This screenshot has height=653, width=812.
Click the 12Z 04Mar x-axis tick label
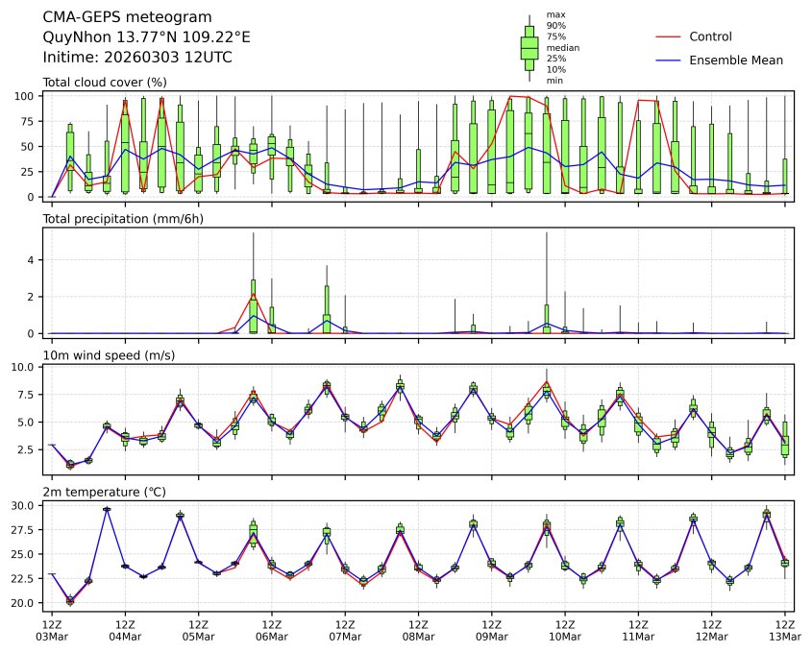click(125, 630)
